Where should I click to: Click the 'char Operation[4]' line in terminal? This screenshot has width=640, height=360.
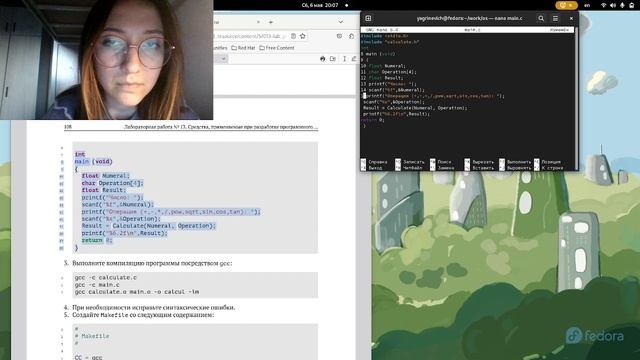tap(389, 72)
